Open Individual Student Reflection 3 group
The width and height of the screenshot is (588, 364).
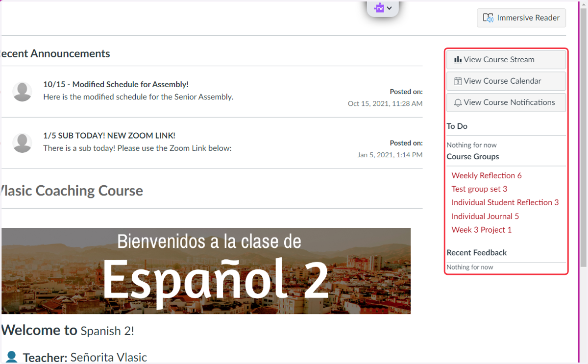click(x=505, y=202)
